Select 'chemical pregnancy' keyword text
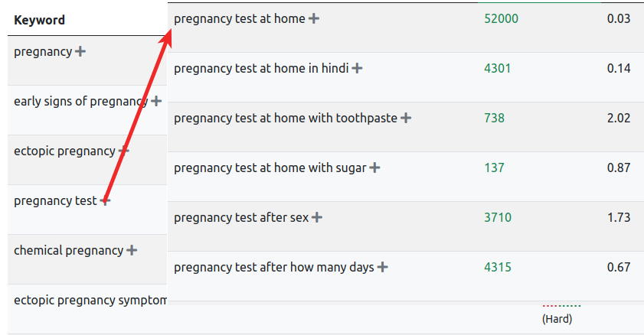 pos(68,250)
